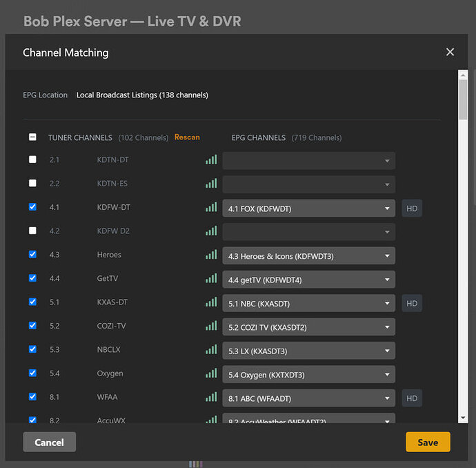Cancel the channel matching dialog
Image resolution: width=476 pixels, height=468 pixels.
49,442
